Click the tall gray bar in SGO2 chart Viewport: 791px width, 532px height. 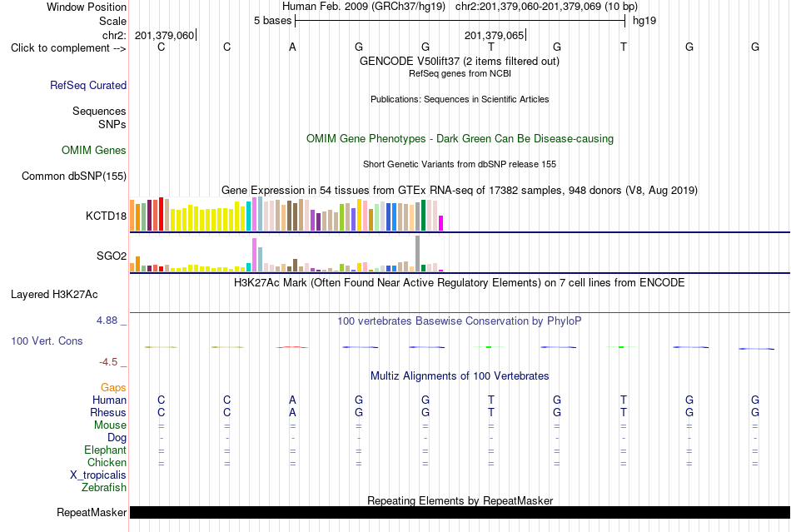pos(418,254)
